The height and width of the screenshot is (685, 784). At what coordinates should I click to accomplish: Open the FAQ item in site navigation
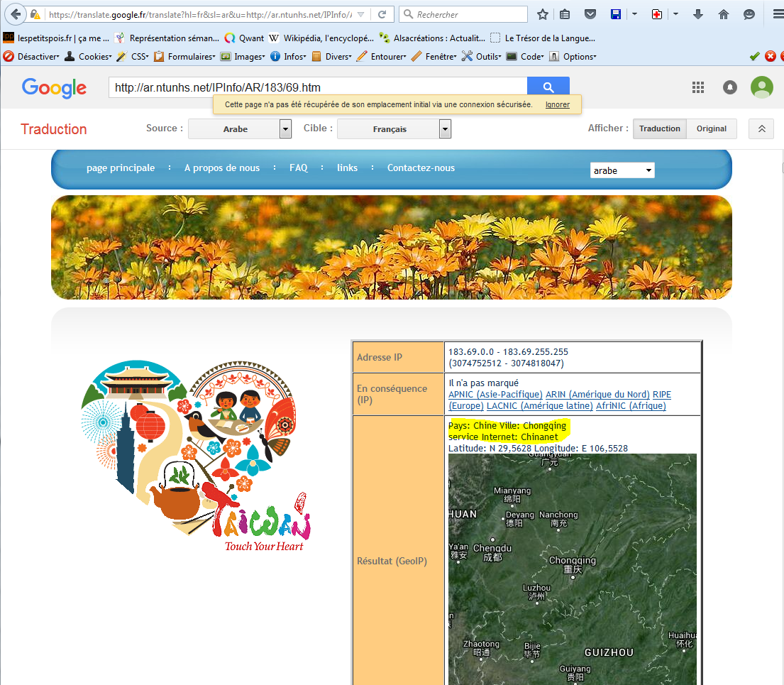[299, 168]
